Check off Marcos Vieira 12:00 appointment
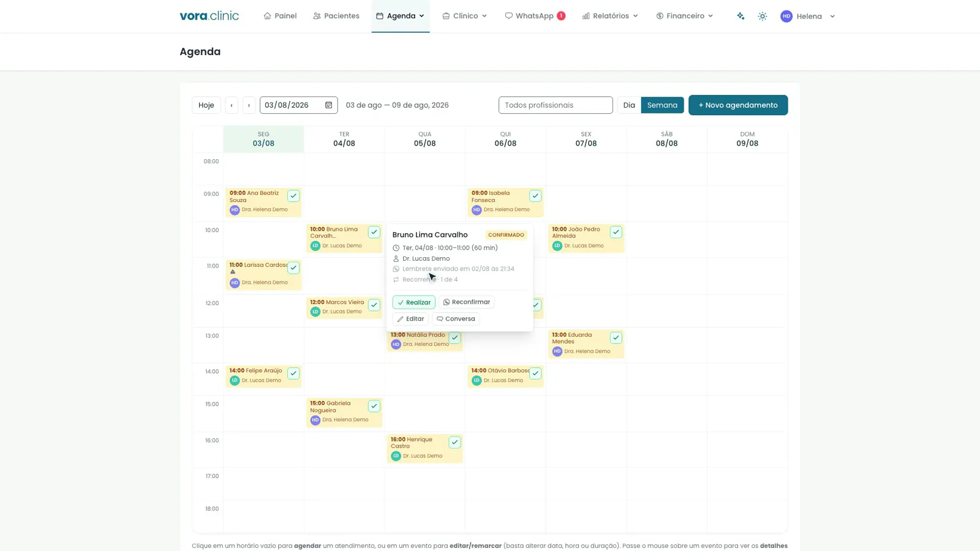Screen dimensions: 980x551 point(374,305)
